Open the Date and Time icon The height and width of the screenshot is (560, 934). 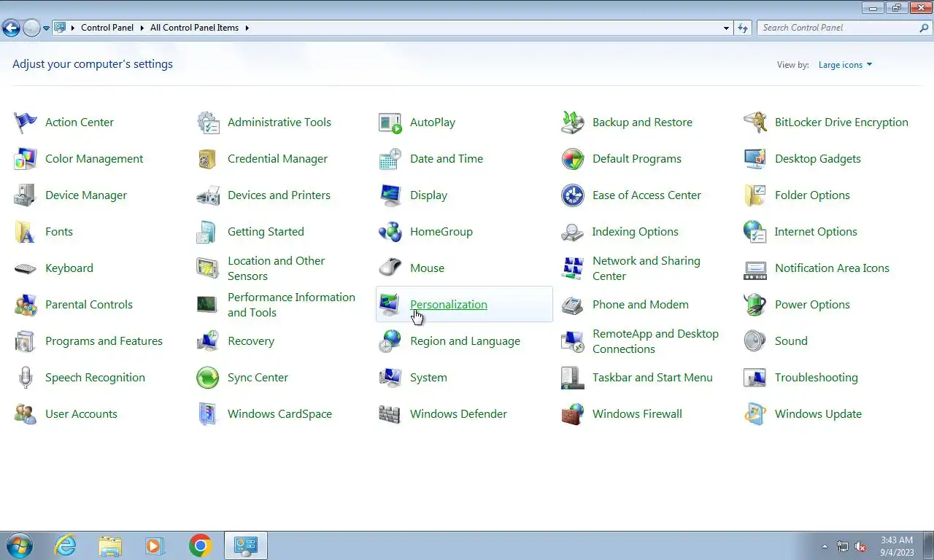[390, 159]
